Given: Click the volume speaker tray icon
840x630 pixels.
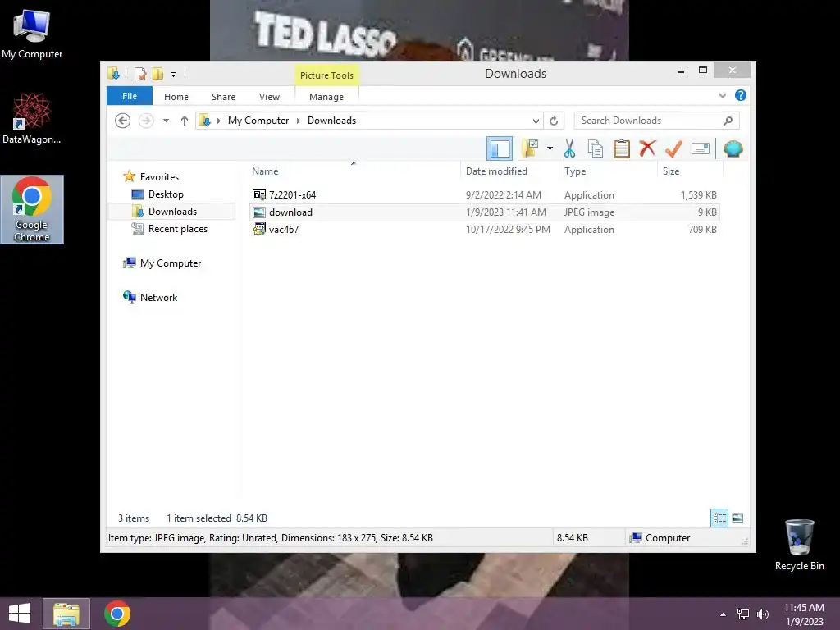Looking at the screenshot, I should click(762, 614).
